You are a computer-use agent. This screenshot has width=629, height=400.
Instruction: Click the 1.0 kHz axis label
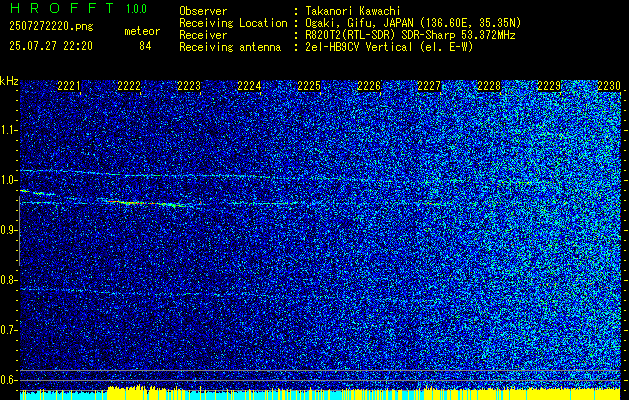pos(9,180)
